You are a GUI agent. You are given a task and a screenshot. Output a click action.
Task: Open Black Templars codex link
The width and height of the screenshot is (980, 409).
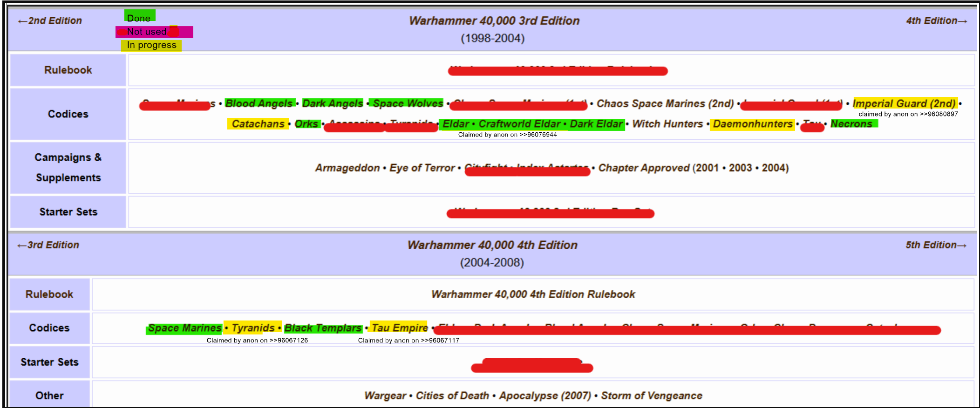pyautogui.click(x=323, y=328)
